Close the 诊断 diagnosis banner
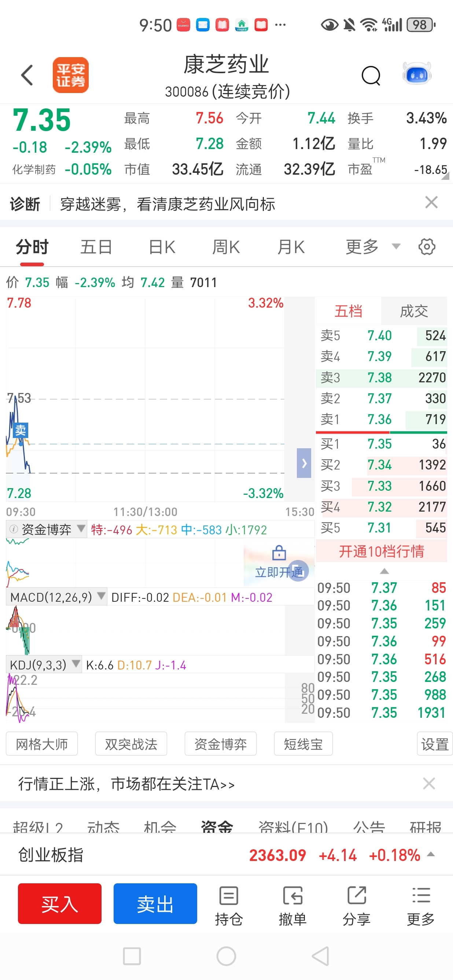Viewport: 453px width, 980px height. [431, 203]
